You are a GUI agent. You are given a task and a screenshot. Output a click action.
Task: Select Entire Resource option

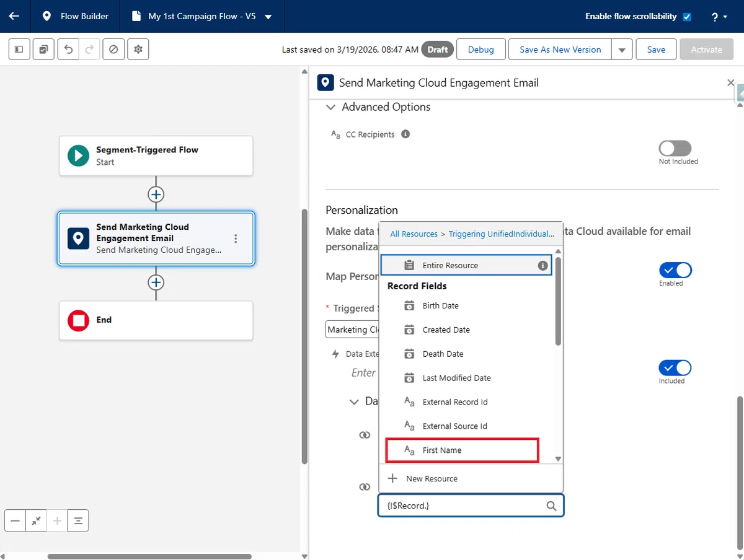(466, 265)
